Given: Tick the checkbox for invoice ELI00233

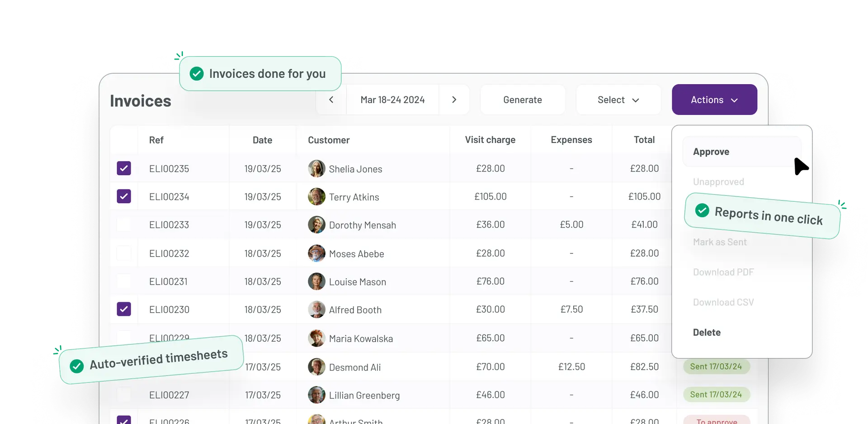Looking at the screenshot, I should click(x=124, y=225).
